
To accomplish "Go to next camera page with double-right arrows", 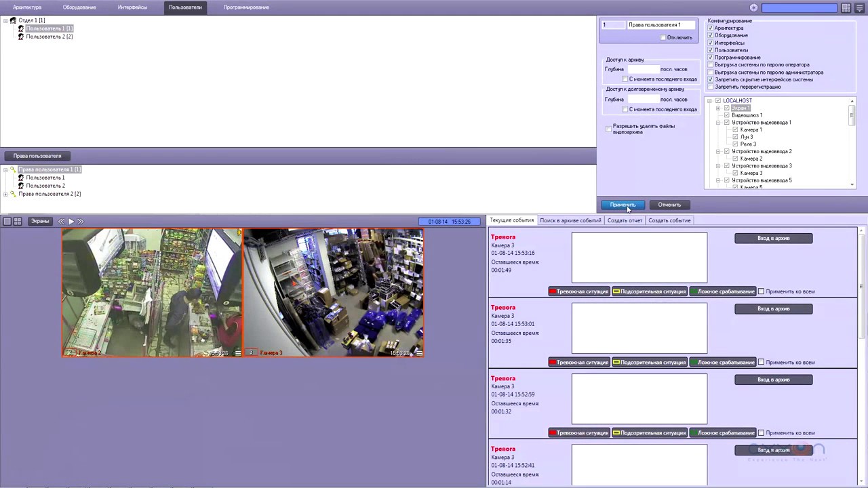I will [x=80, y=221].
